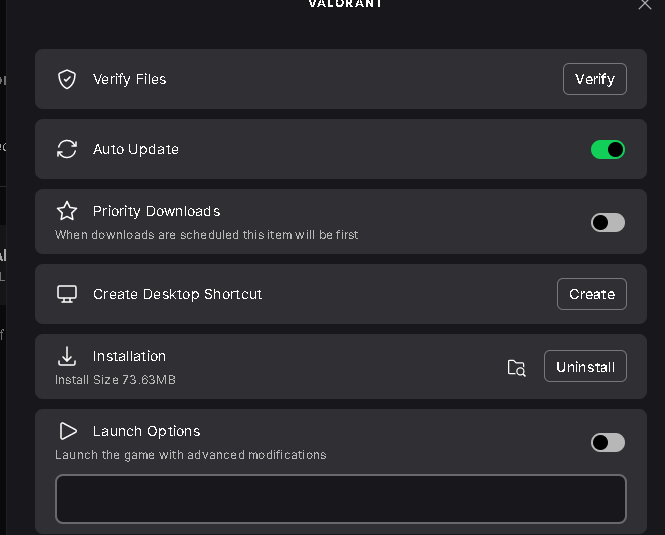Click the Uninstall button
This screenshot has height=535, width=665.
point(585,366)
